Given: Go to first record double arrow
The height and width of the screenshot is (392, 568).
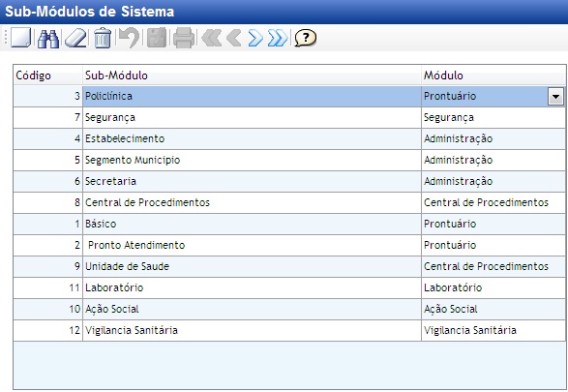Looking at the screenshot, I should 211,38.
